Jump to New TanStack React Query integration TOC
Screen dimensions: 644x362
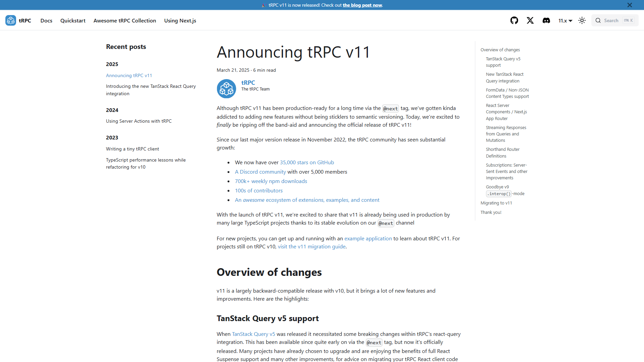click(x=504, y=77)
